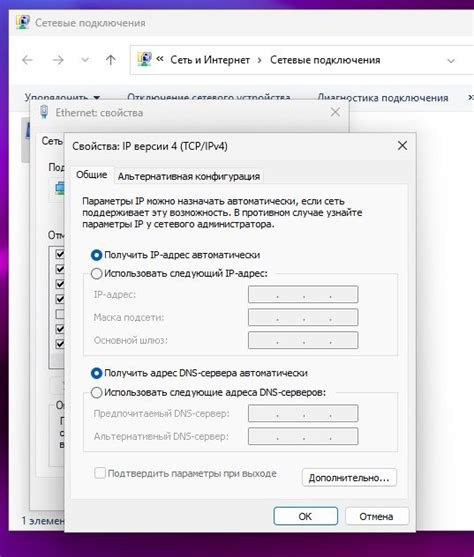Viewport: 474px width, 557px height.
Task: Click the address bar network icon
Action: [144, 59]
